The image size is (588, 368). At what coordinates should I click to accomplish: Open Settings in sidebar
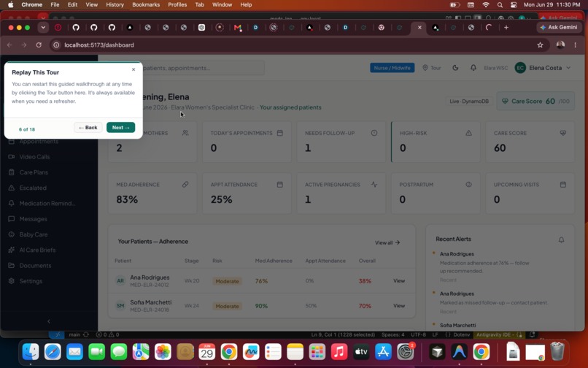[x=31, y=281]
